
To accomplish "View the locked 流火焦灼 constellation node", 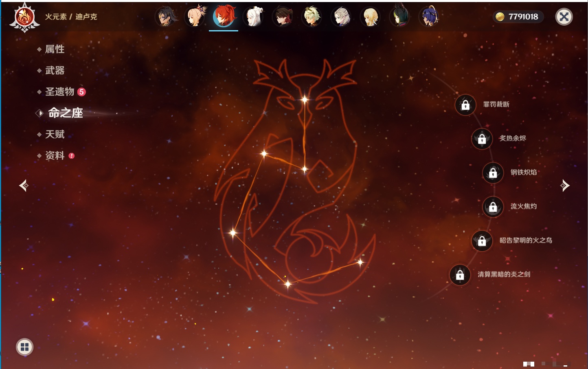I will click(493, 207).
